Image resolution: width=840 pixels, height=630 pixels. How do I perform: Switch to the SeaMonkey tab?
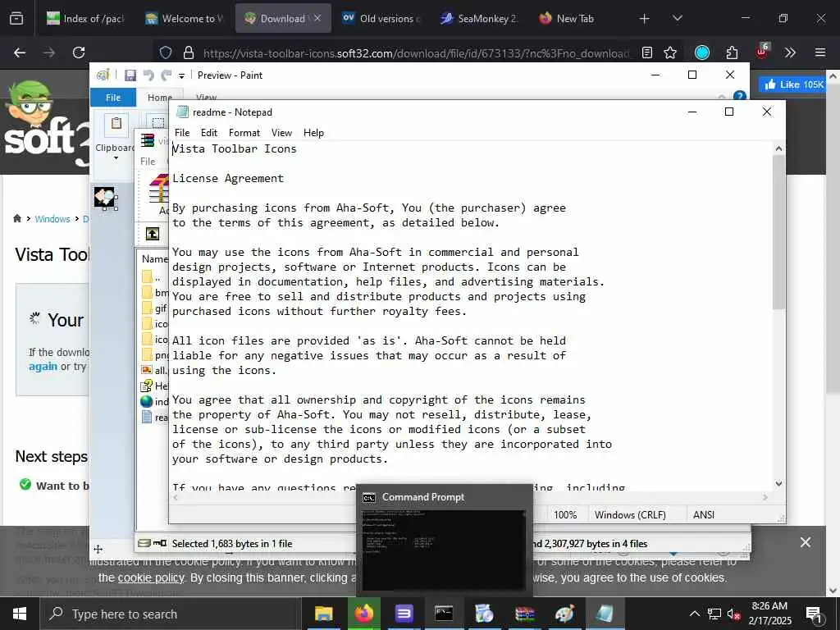pyautogui.click(x=480, y=18)
